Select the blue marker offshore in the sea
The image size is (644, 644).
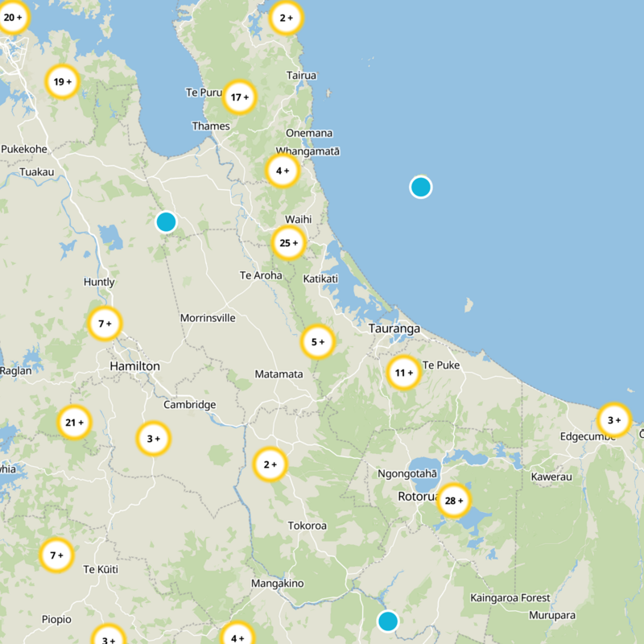click(421, 188)
